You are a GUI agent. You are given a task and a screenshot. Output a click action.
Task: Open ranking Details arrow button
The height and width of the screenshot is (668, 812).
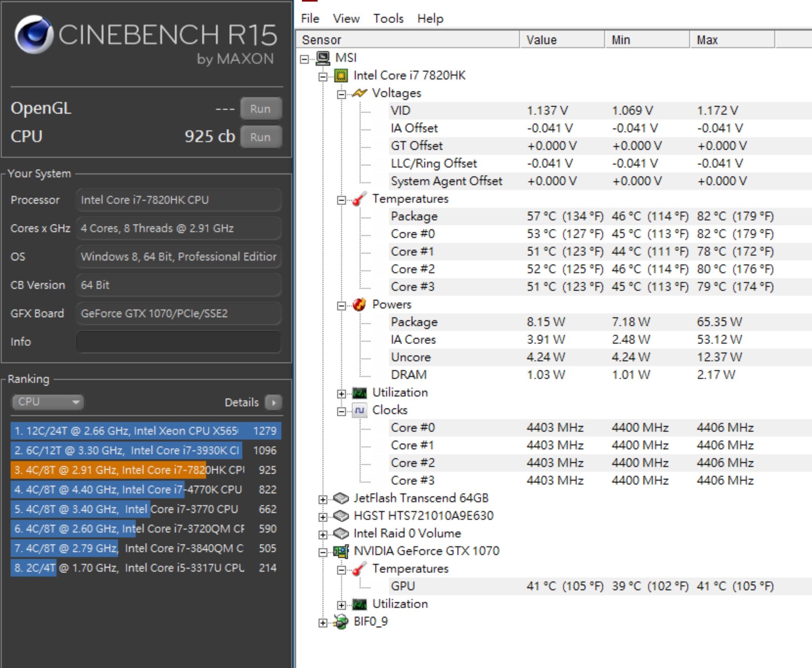click(273, 402)
